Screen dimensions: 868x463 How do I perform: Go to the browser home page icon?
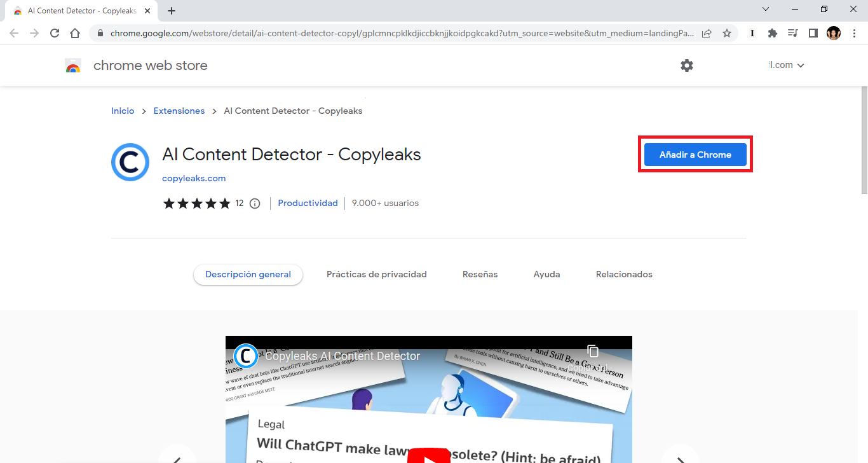click(x=75, y=33)
